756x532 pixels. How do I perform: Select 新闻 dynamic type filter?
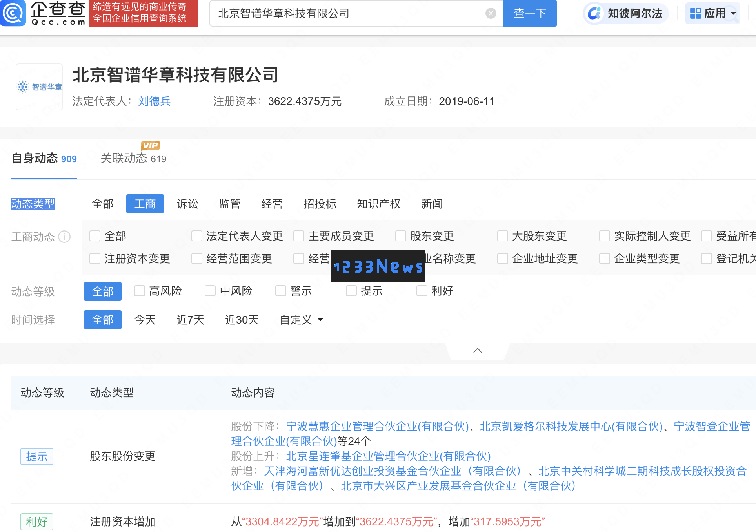click(x=432, y=204)
